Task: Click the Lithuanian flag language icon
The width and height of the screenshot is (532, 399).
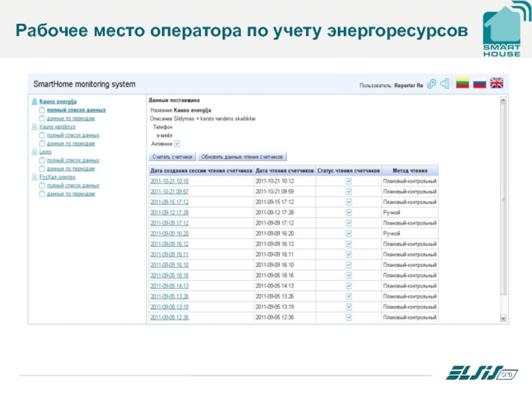Action: (462, 83)
